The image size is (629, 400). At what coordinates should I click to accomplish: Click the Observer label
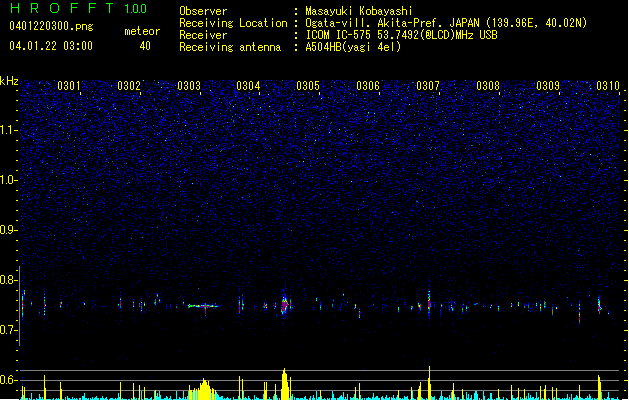point(203,11)
